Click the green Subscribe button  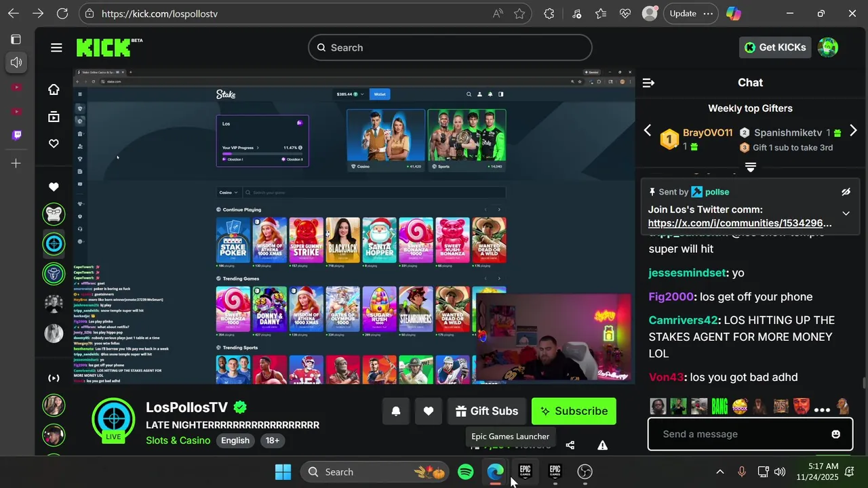[574, 411]
